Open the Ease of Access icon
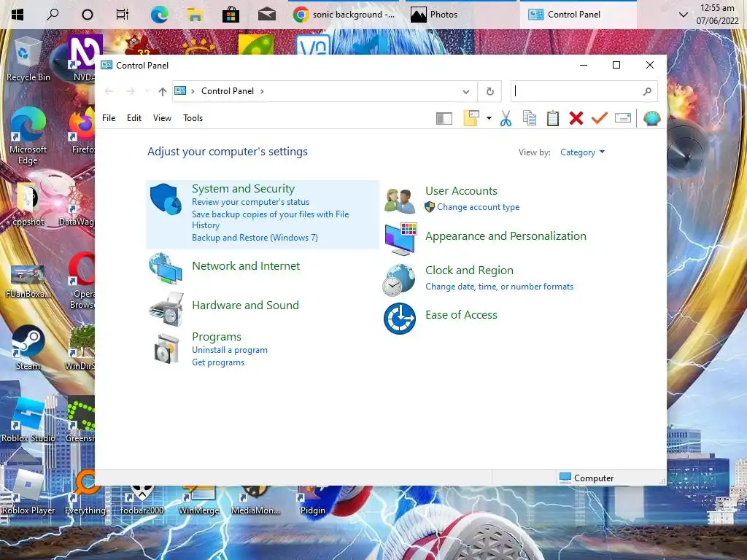Image resolution: width=747 pixels, height=560 pixels. point(400,319)
